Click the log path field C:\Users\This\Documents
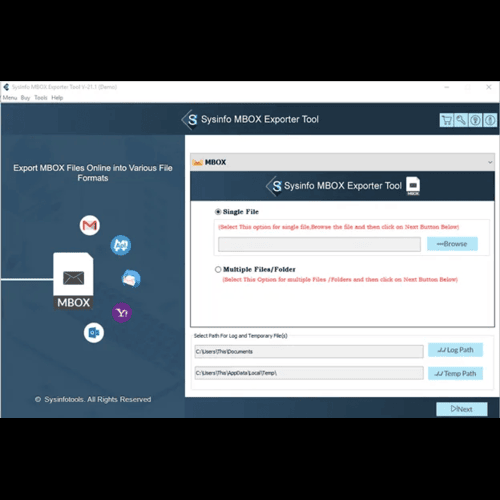 (x=309, y=352)
